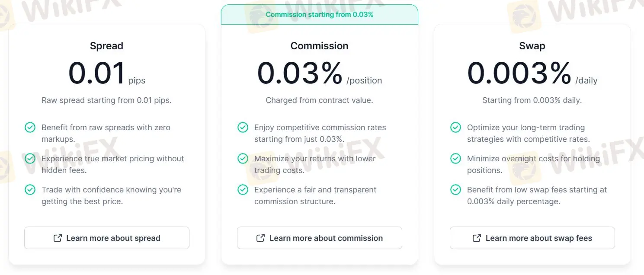Click the external-link icon beside commission
The height and width of the screenshot is (275, 644).
pyautogui.click(x=260, y=238)
